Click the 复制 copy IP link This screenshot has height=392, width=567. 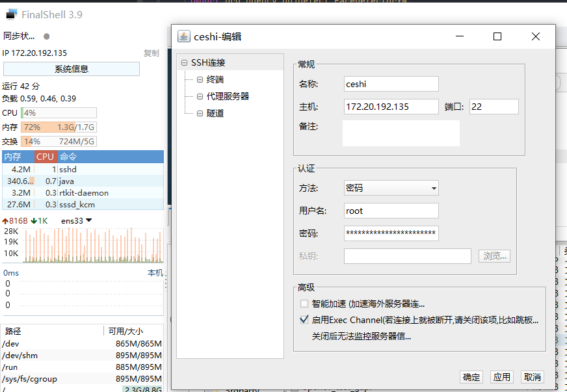tap(151, 53)
